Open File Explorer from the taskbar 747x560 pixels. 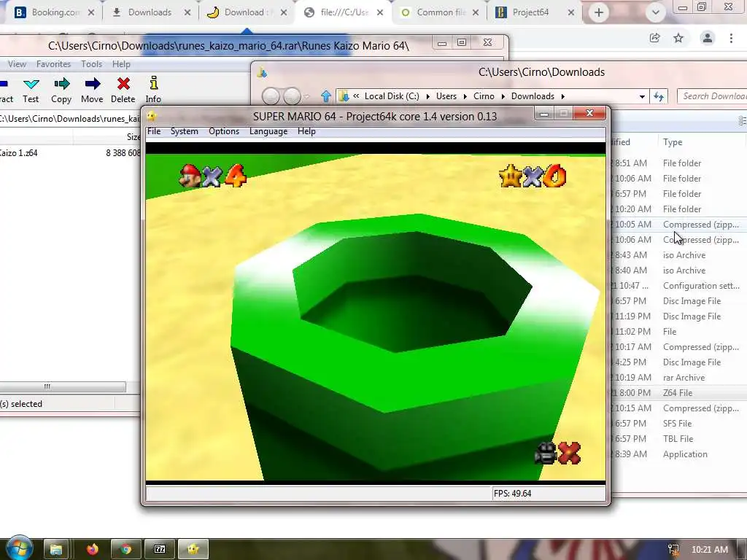(56, 550)
